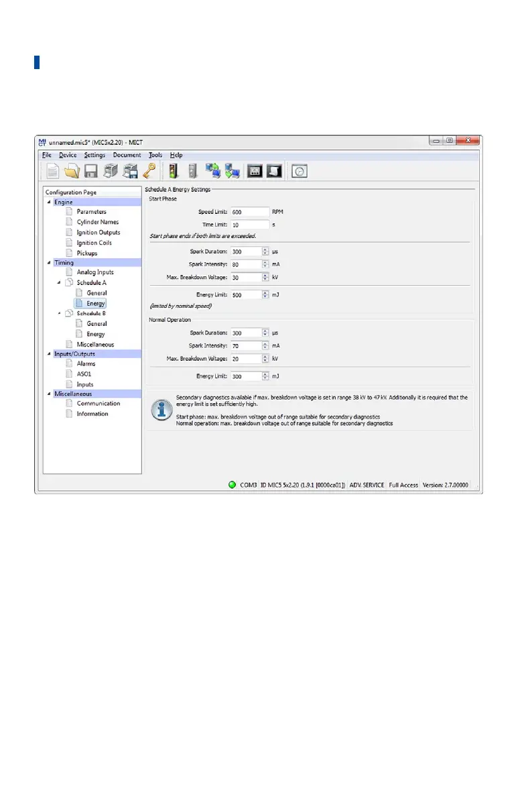Click Version: 2.7.00000 status text
The image size is (532, 798).
click(446, 485)
